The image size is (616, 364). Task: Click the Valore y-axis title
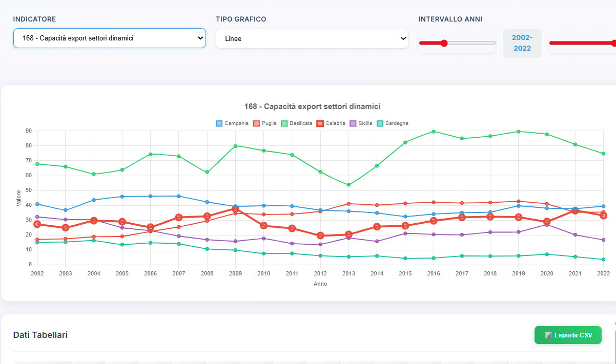coord(19,198)
